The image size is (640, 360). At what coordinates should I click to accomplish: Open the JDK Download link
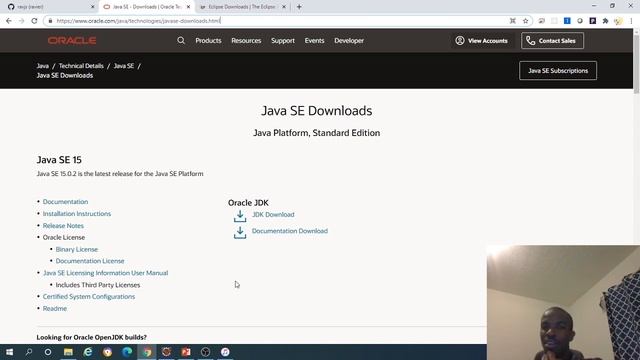click(x=273, y=214)
